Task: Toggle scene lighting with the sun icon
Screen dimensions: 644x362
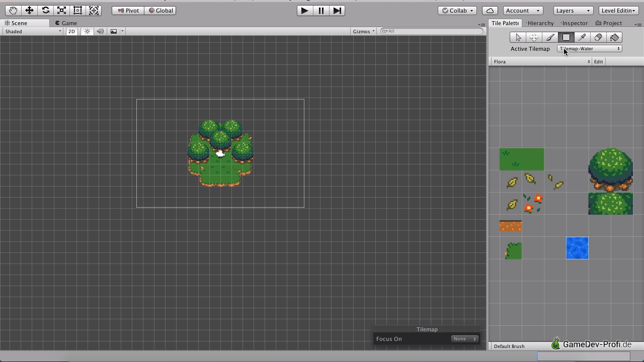Action: point(87,32)
